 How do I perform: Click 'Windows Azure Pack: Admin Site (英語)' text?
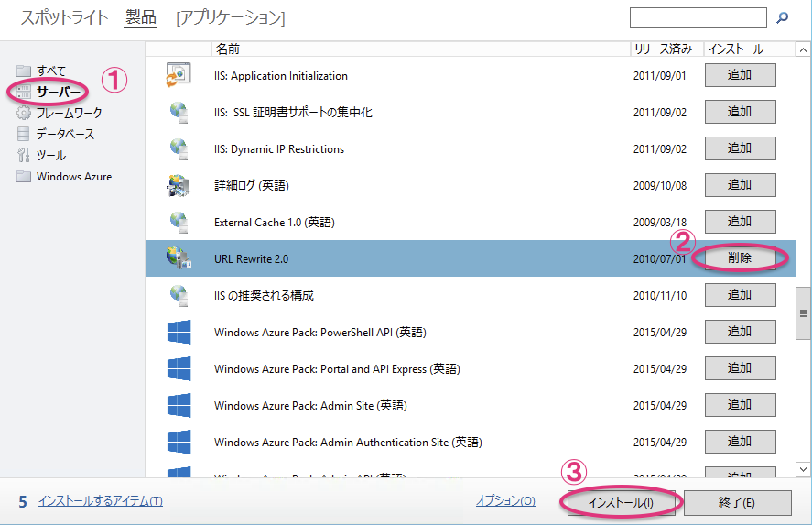coord(310,406)
